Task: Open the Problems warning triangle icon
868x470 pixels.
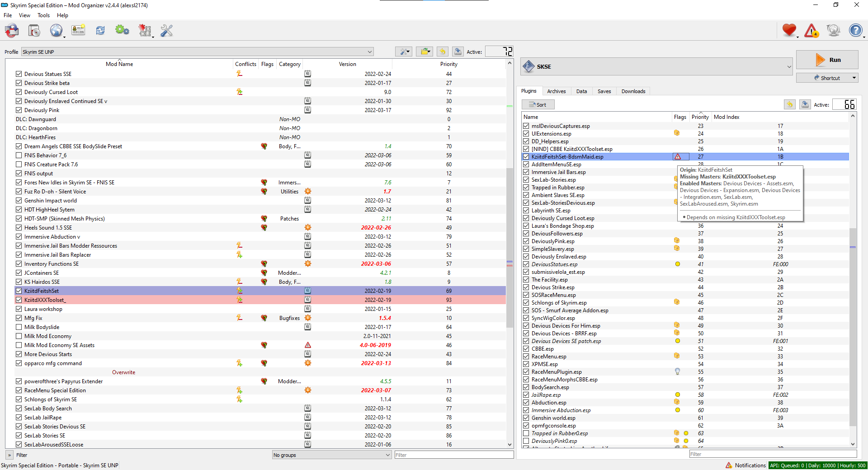Action: (811, 30)
